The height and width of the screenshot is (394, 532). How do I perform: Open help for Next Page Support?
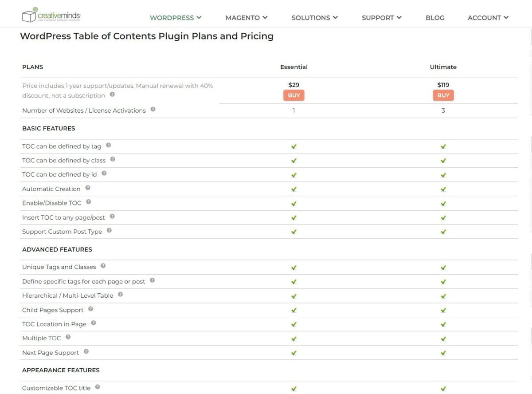coord(86,351)
